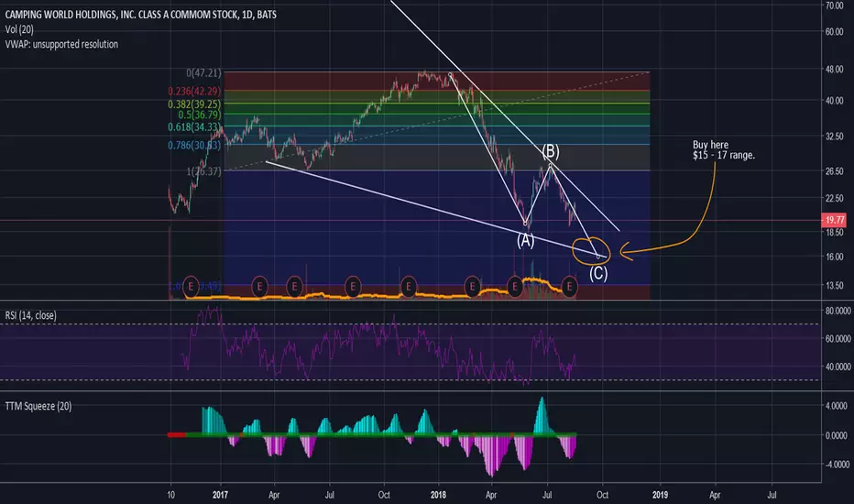
Task: Select the (C) wave label
Action: coord(598,273)
